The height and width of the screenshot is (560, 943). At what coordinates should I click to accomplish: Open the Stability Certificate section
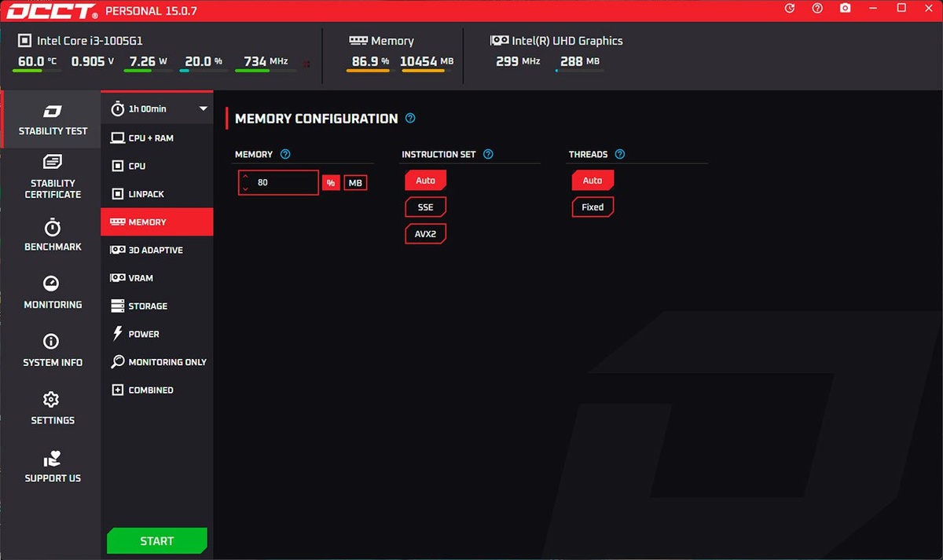pos(53,177)
